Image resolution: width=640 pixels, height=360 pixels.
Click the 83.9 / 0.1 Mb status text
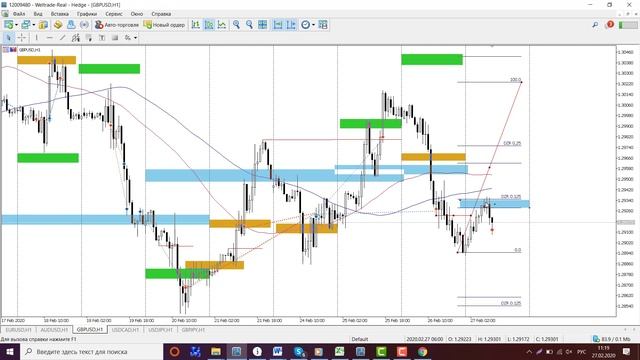616,339
